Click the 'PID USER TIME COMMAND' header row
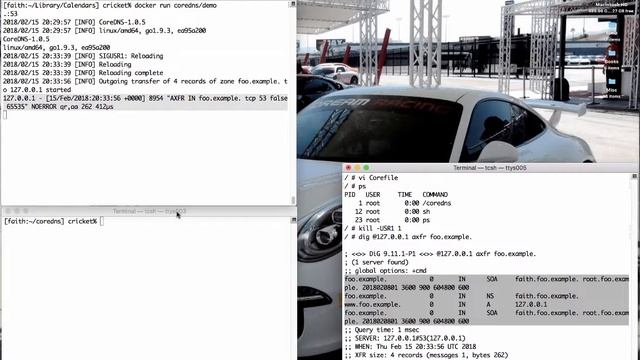 pos(396,195)
